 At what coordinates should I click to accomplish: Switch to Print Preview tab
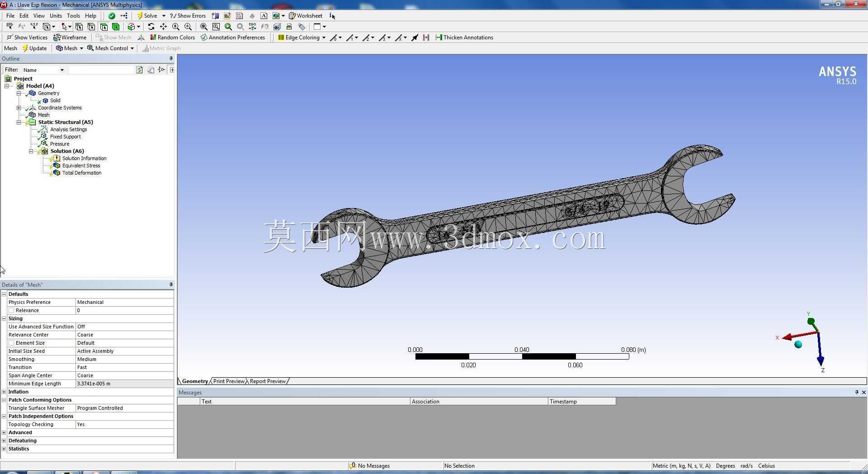click(x=229, y=381)
